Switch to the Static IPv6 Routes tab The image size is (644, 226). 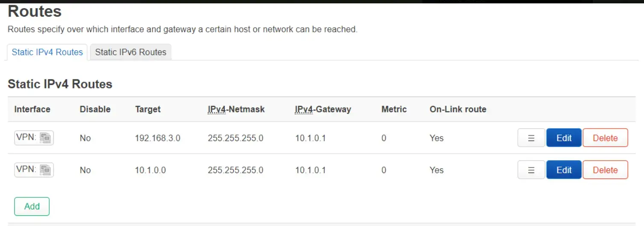pos(131,52)
